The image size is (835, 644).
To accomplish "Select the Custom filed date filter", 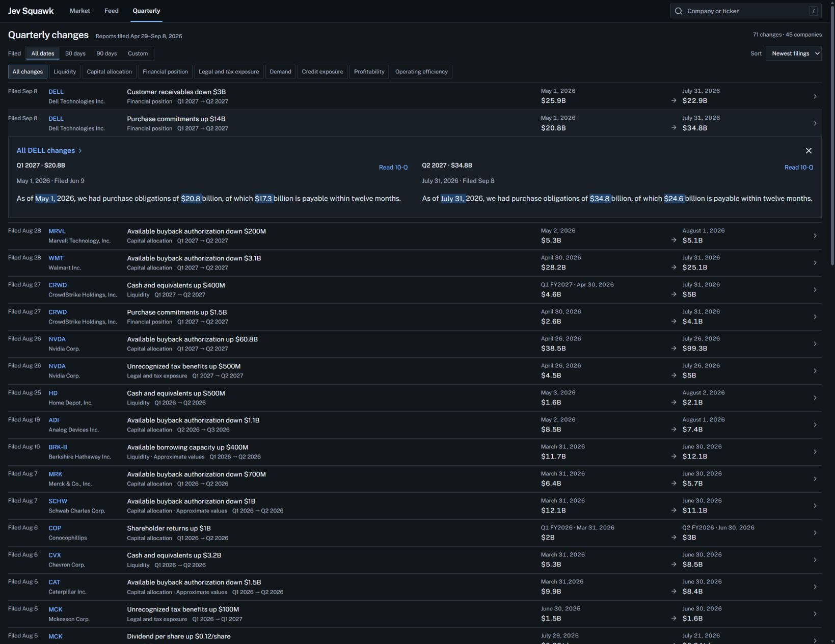I will click(138, 53).
